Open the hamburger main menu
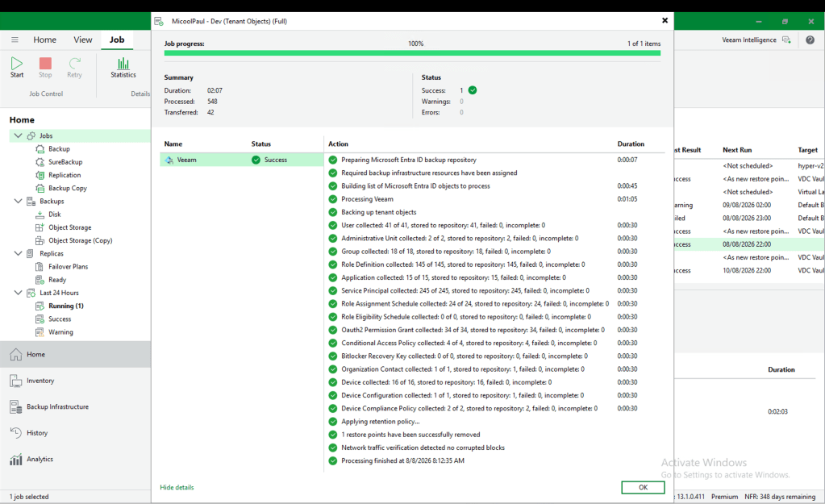This screenshot has height=504, width=825. pyautogui.click(x=15, y=40)
